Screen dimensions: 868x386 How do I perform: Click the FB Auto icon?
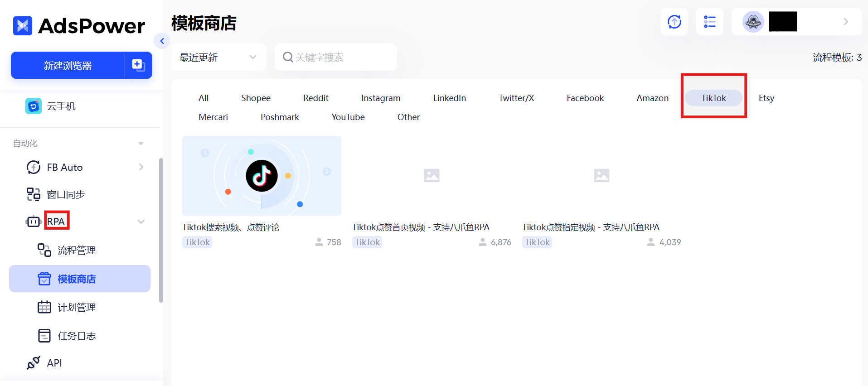coord(34,167)
